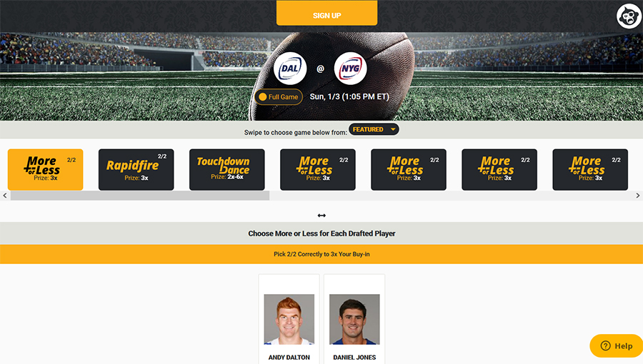Screen dimensions: 643x364
Task: Select Daniel Jones's player photo
Action: 354,319
